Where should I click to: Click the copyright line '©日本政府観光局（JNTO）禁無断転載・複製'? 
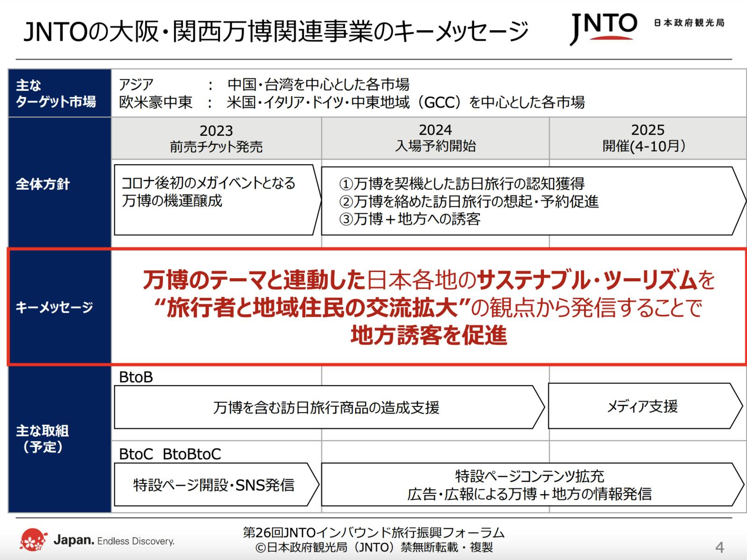374,547
